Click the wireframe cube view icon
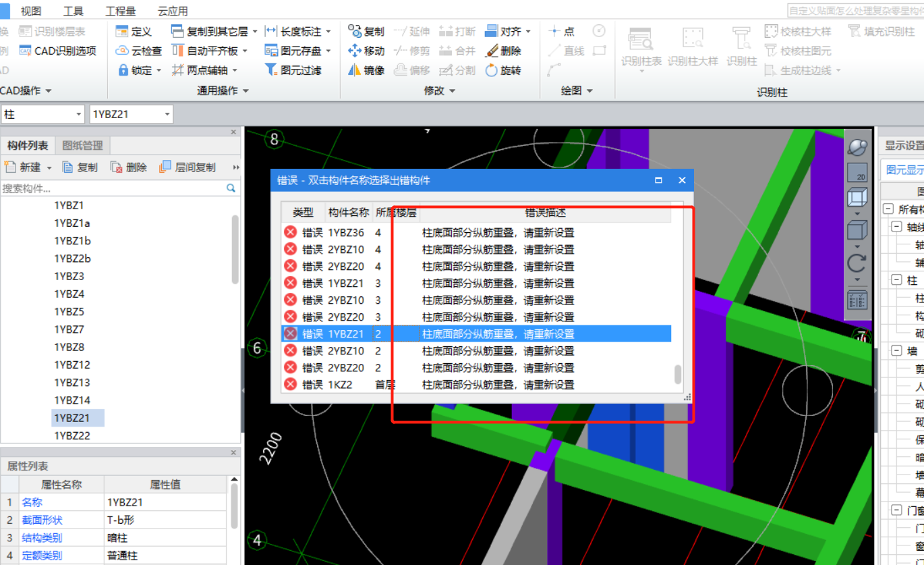 click(x=857, y=198)
